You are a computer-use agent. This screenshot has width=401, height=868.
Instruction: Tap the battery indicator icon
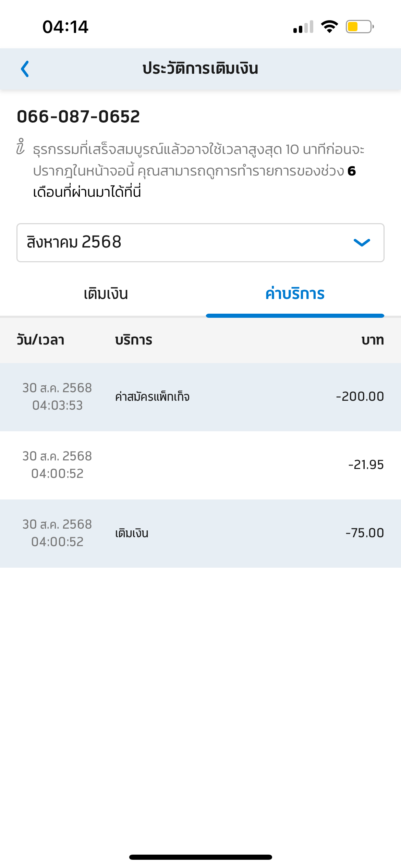point(359,27)
